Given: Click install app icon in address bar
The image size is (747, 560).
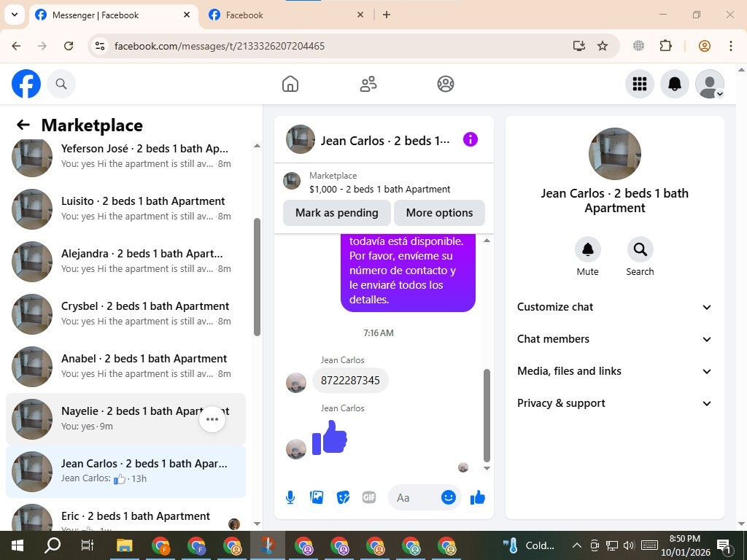Looking at the screenshot, I should tap(578, 46).
